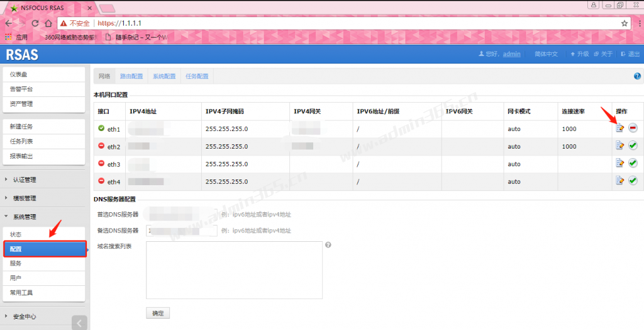Edit the eth4 interface configuration
The width and height of the screenshot is (644, 330).
point(619,181)
